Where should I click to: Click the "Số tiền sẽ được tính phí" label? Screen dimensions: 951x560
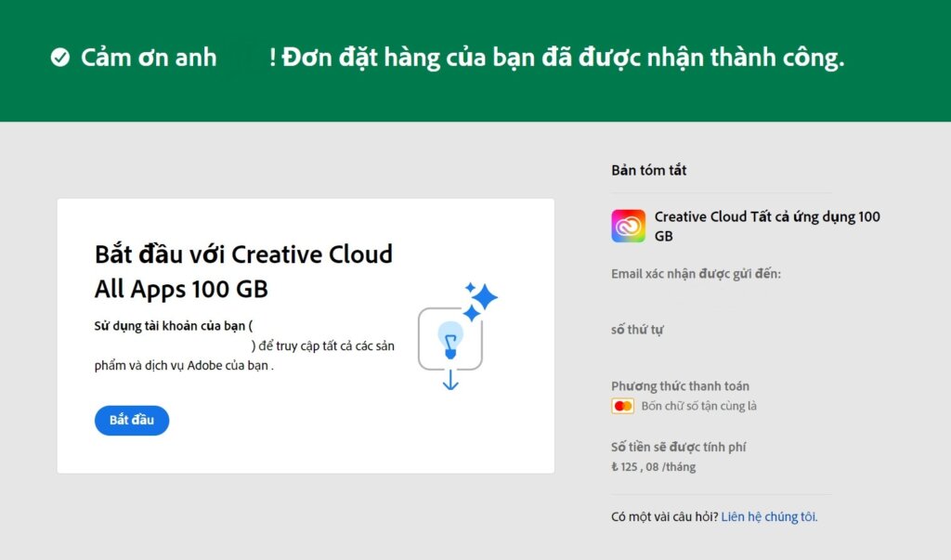[678, 447]
